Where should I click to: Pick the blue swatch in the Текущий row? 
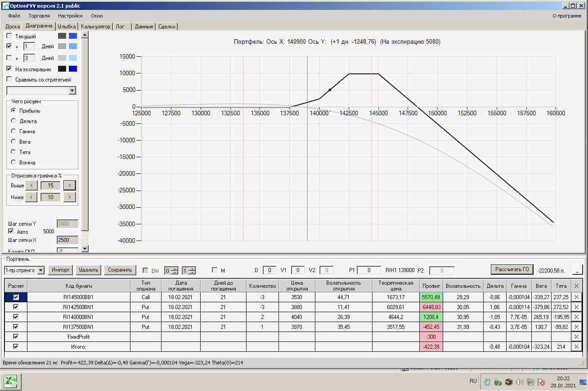pos(73,36)
